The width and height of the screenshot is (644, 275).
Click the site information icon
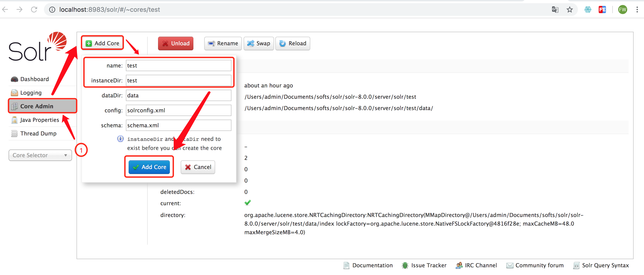point(52,10)
